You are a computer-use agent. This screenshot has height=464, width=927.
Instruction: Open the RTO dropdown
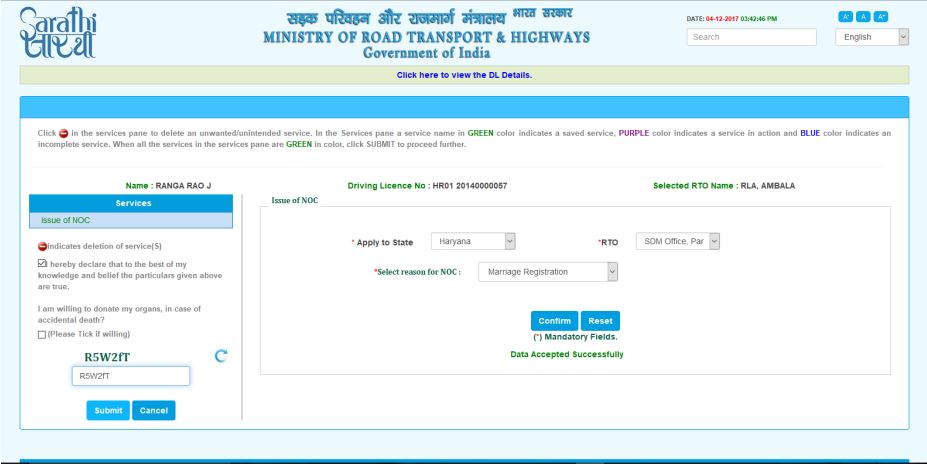[678, 241]
